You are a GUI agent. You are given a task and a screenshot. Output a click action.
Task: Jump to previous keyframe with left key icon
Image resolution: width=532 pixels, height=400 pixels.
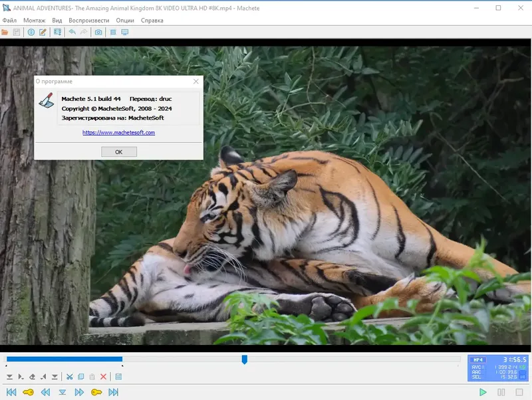click(28, 392)
